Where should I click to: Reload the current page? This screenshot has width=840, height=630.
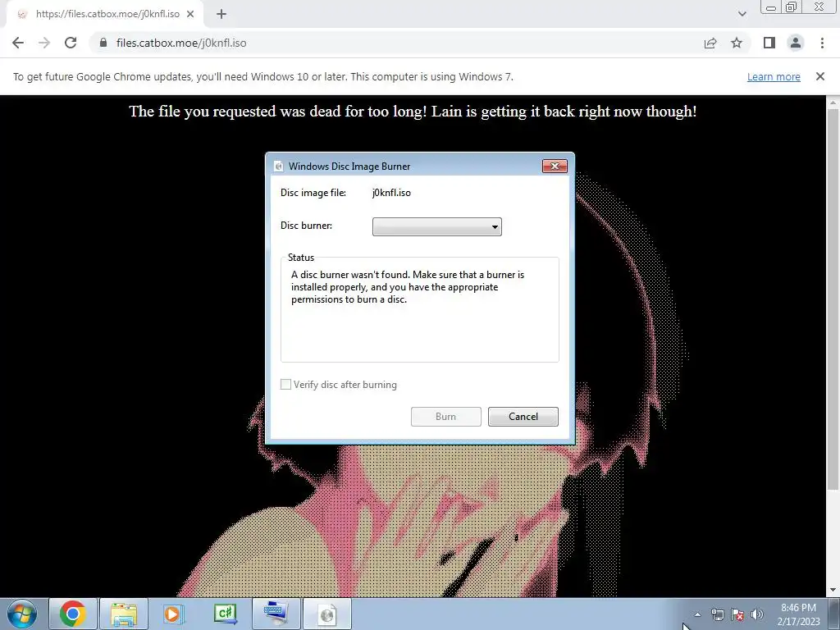click(71, 43)
